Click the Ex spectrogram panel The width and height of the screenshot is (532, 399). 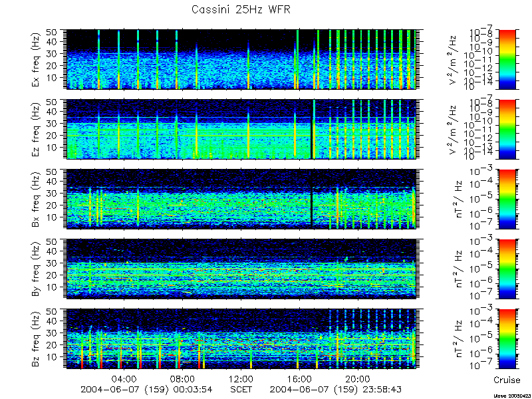(241, 59)
